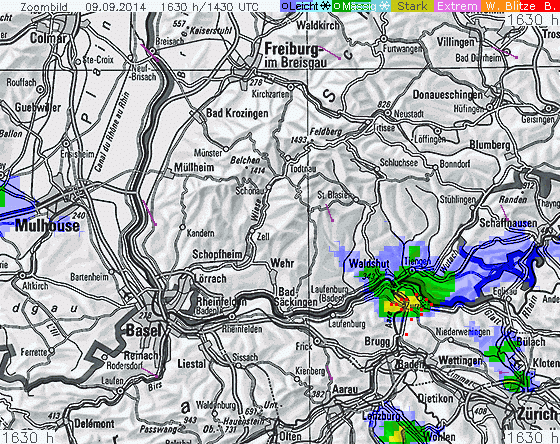Select the pink Extrem legend swatch
Image resolution: width=560 pixels, height=444 pixels.
pos(457,6)
